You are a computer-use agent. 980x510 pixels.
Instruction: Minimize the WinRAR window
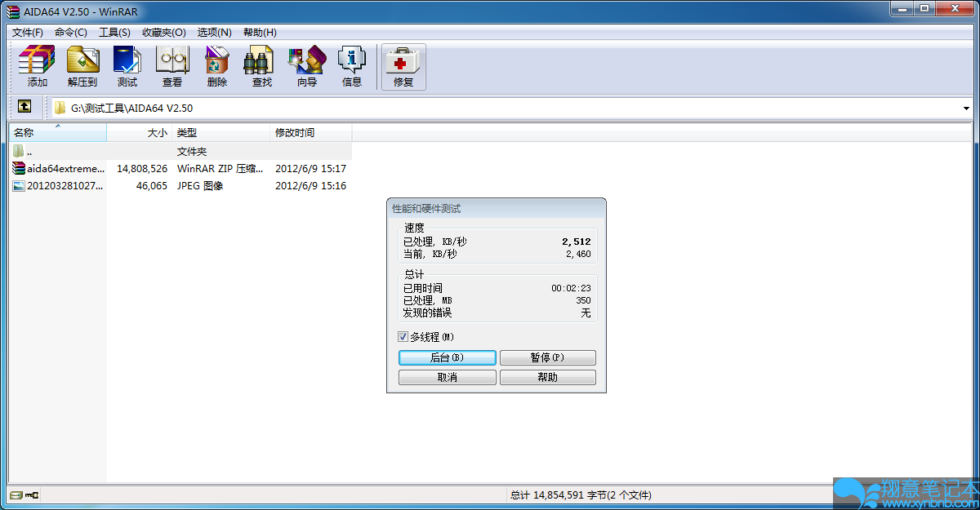click(902, 8)
